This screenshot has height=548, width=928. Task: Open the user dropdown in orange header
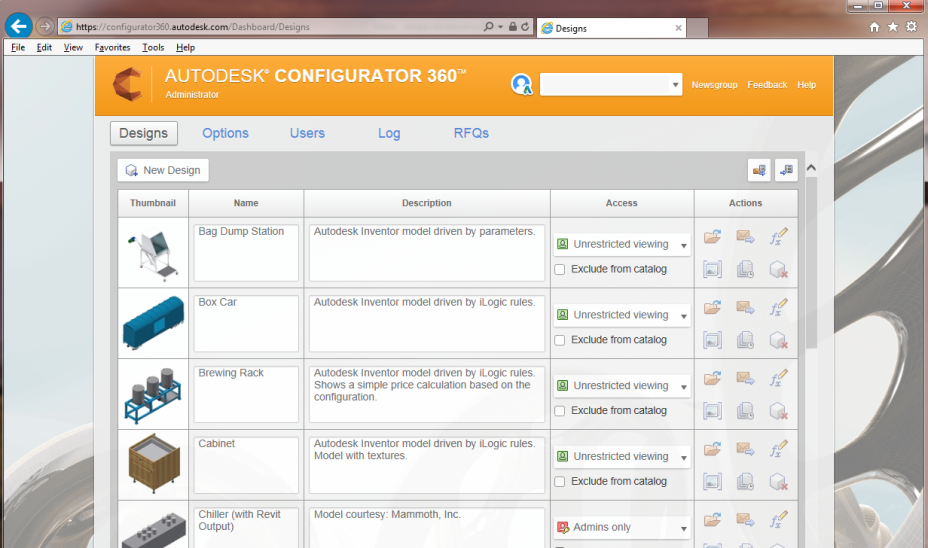[x=611, y=85]
